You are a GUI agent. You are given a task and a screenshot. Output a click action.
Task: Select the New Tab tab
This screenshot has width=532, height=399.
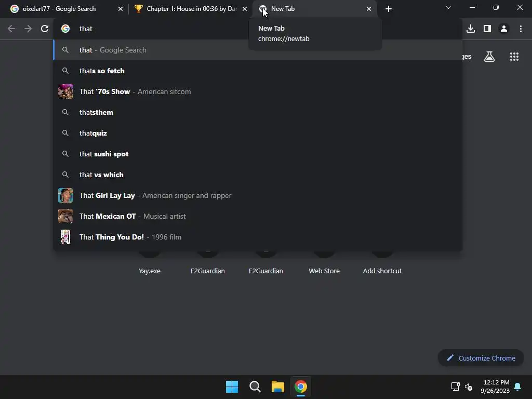pyautogui.click(x=315, y=9)
